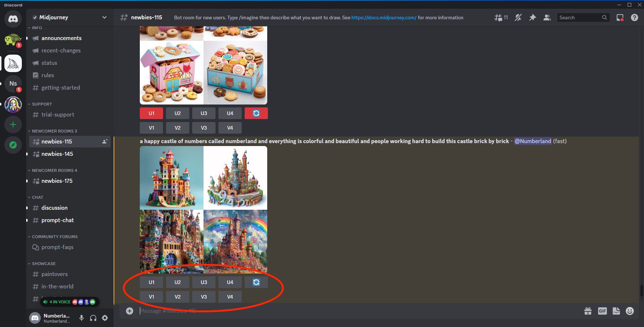Image resolution: width=644 pixels, height=327 pixels.
Task: Open the announcements channel
Action: 61,38
